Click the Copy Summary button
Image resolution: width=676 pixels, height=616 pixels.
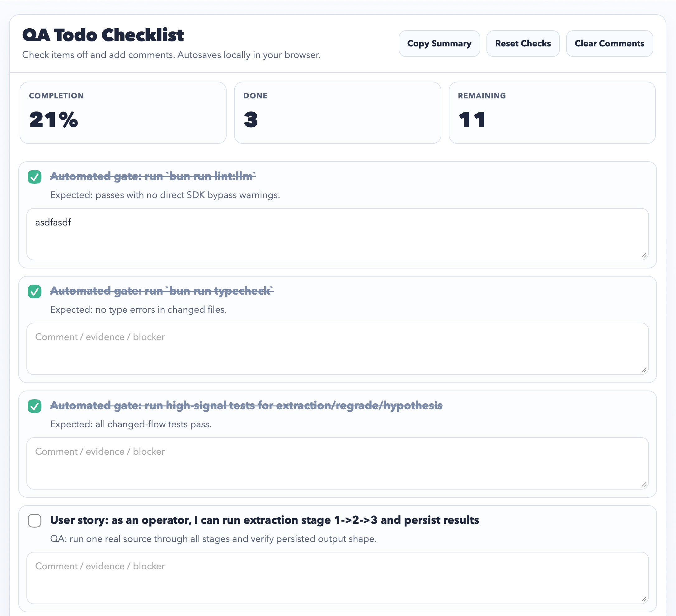(x=439, y=44)
